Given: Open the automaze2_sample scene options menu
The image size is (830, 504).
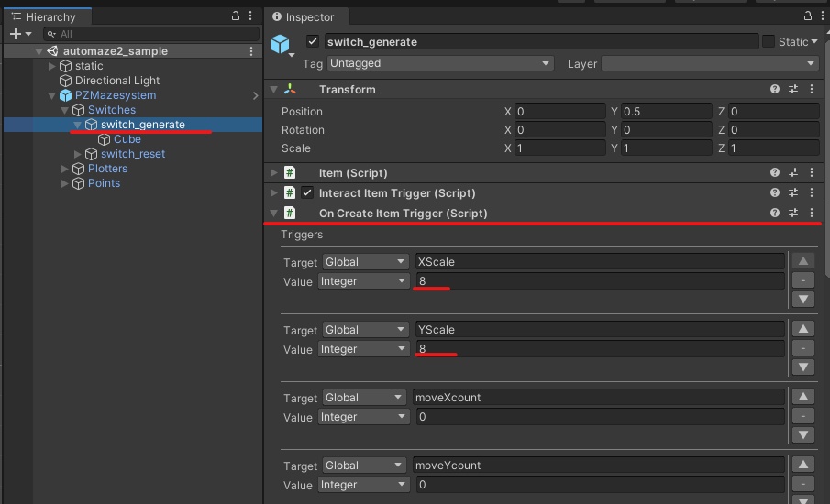Looking at the screenshot, I should (251, 51).
